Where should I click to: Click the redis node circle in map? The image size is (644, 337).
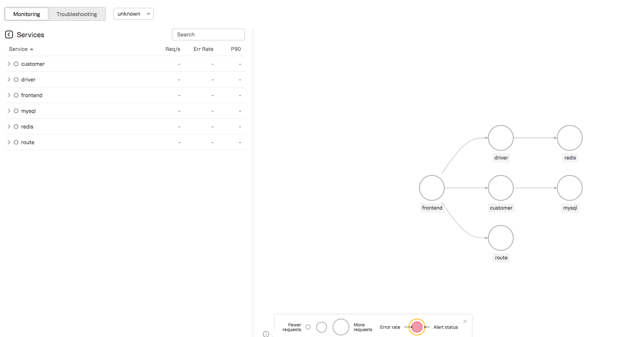tap(570, 138)
